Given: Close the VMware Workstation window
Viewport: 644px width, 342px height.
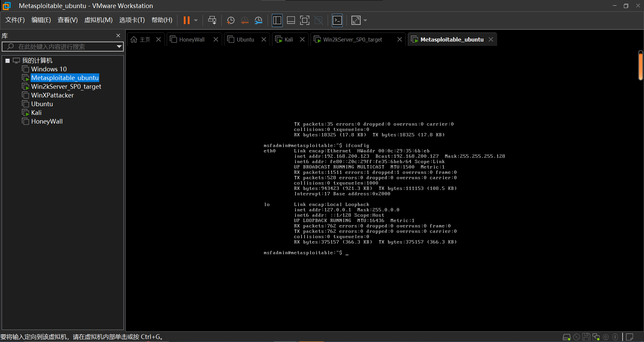Looking at the screenshot, I should coord(638,6).
